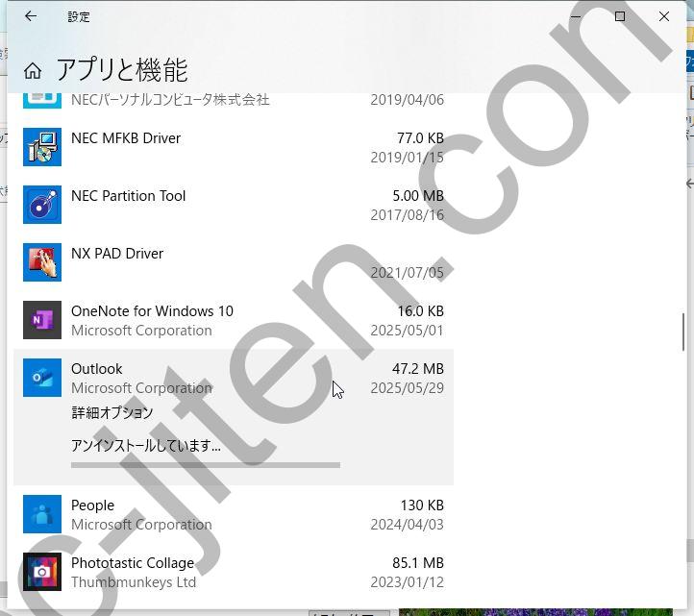Click the NEC Partition Tool disc icon
This screenshot has height=616, width=694.
[x=42, y=205]
